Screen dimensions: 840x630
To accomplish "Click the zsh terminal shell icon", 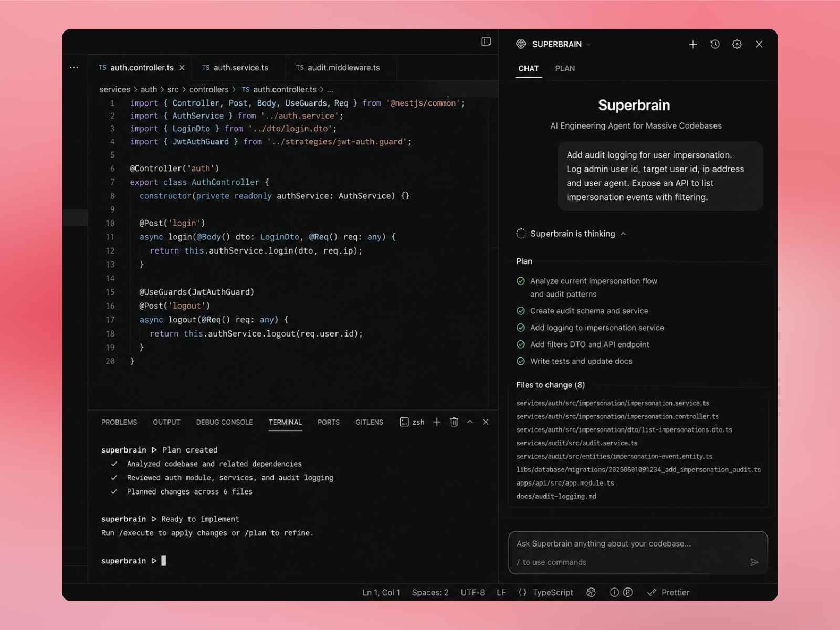I will 404,422.
